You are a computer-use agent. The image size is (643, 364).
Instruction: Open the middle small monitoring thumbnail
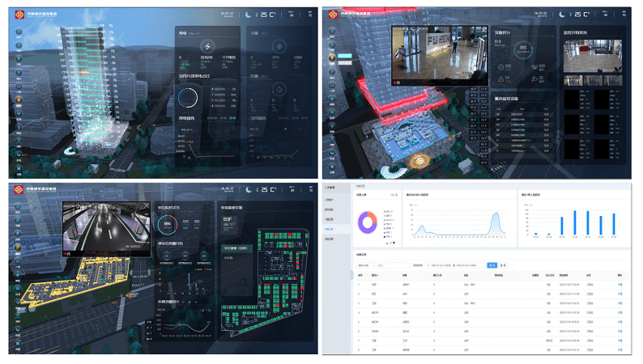[x=593, y=80]
